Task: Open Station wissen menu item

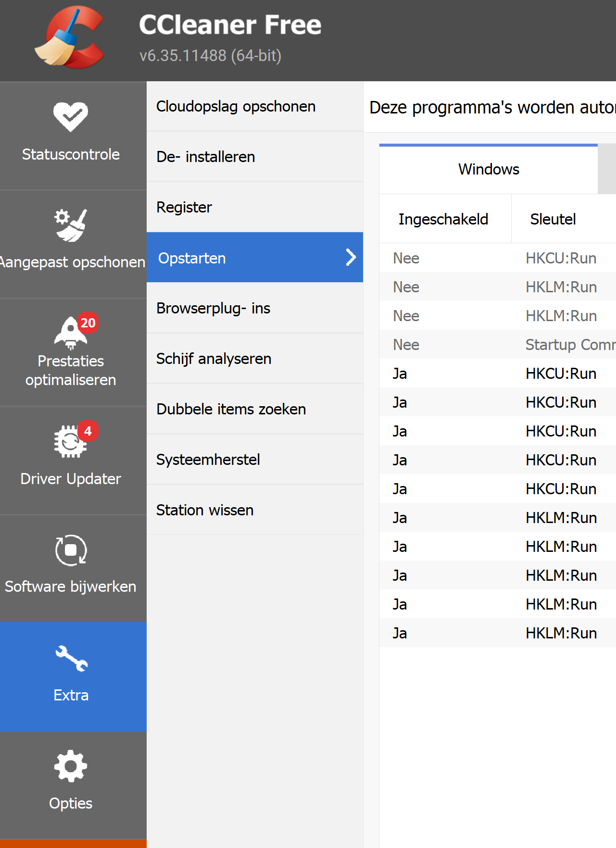Action: pos(255,510)
